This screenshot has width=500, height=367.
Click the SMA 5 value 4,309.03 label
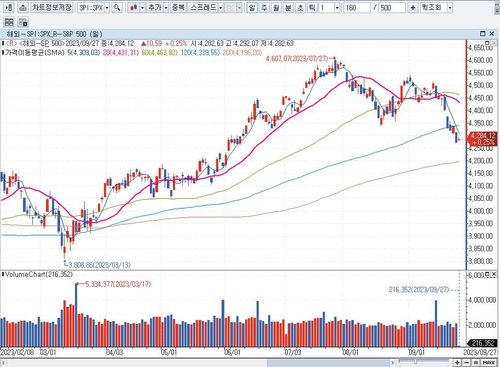click(x=83, y=53)
